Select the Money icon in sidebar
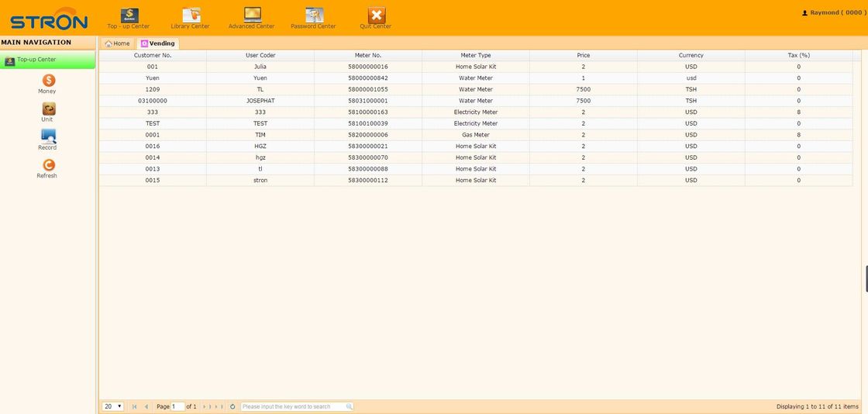The image size is (868, 414). tap(48, 81)
